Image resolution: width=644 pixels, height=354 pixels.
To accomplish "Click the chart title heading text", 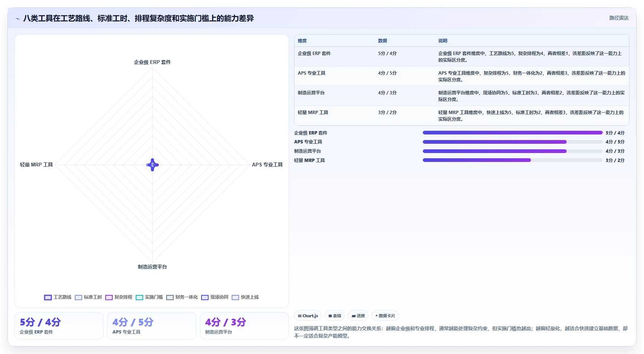I will [138, 18].
